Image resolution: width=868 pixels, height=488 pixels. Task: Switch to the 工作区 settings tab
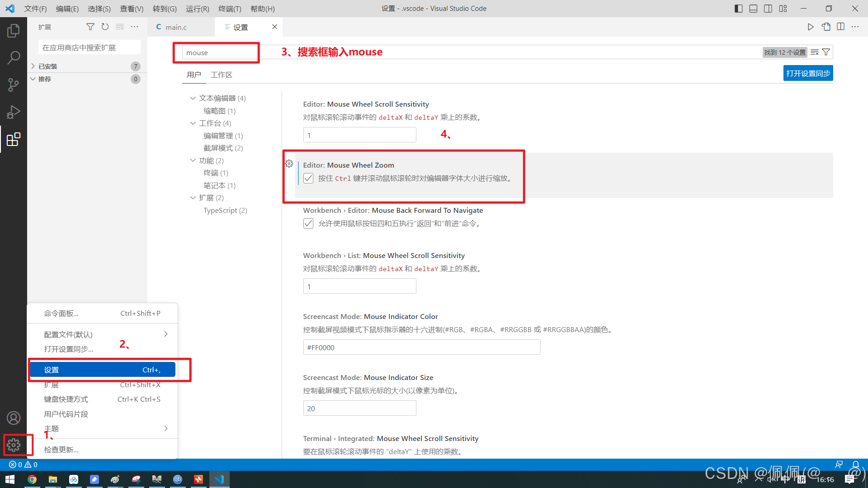click(221, 75)
